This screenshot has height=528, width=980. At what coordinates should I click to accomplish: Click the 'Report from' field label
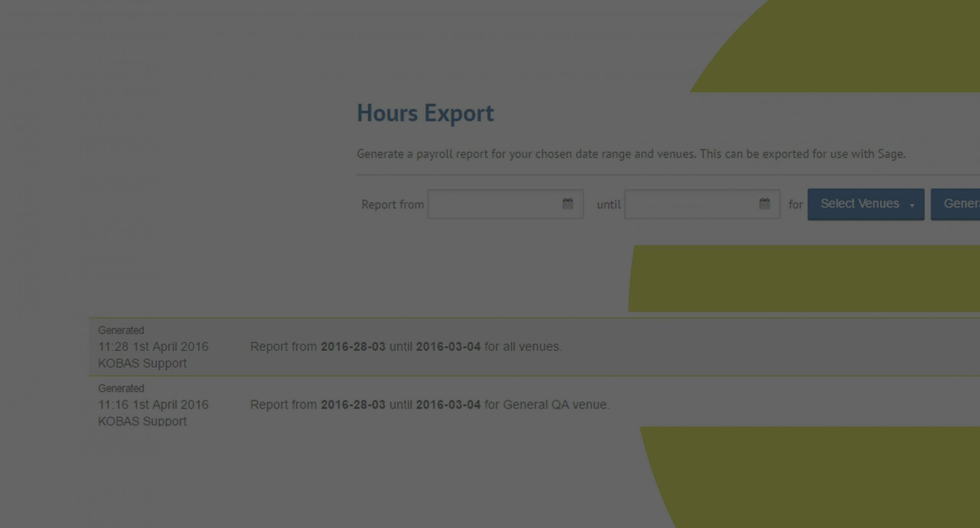(x=392, y=205)
